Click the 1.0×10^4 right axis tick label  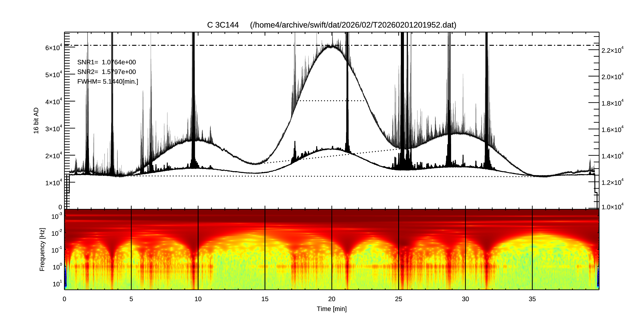click(x=612, y=207)
